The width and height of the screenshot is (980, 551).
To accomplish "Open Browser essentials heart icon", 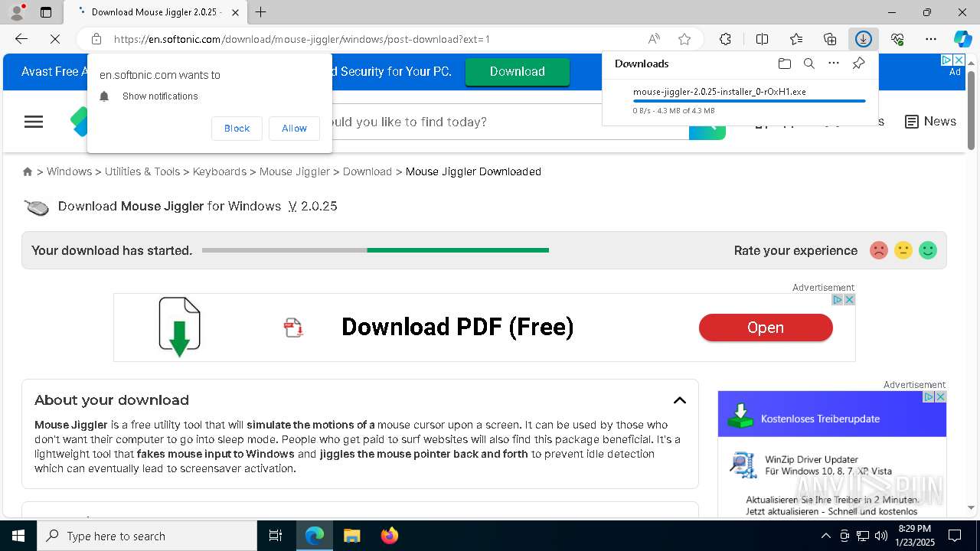I will point(897,39).
